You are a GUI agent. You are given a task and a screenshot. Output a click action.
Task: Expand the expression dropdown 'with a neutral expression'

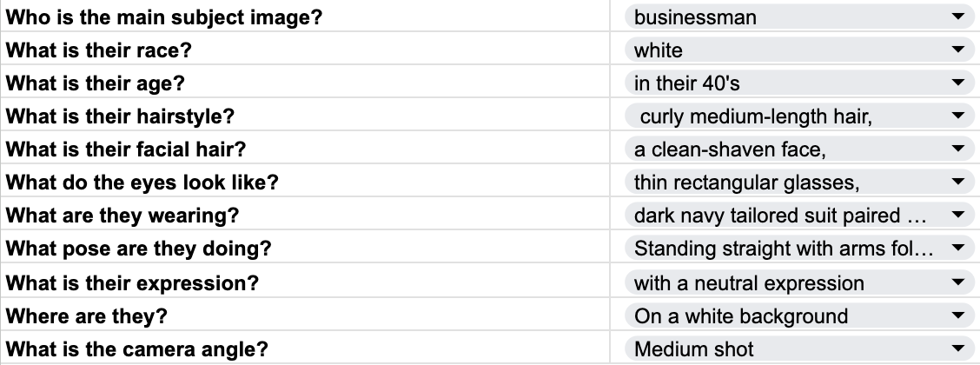click(x=958, y=282)
